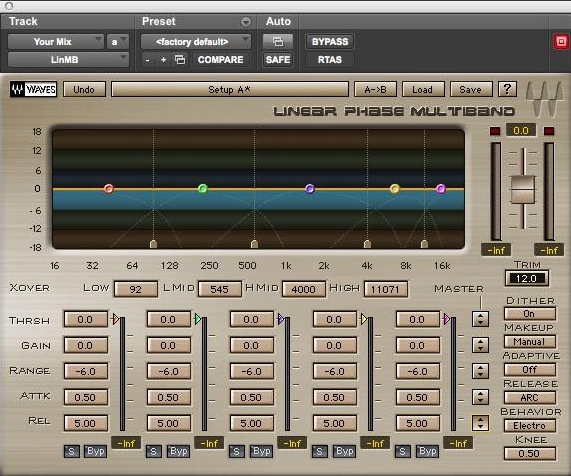This screenshot has width=571, height=476.
Task: Open the LinMB plug-in selector dropdown
Action: [68, 59]
